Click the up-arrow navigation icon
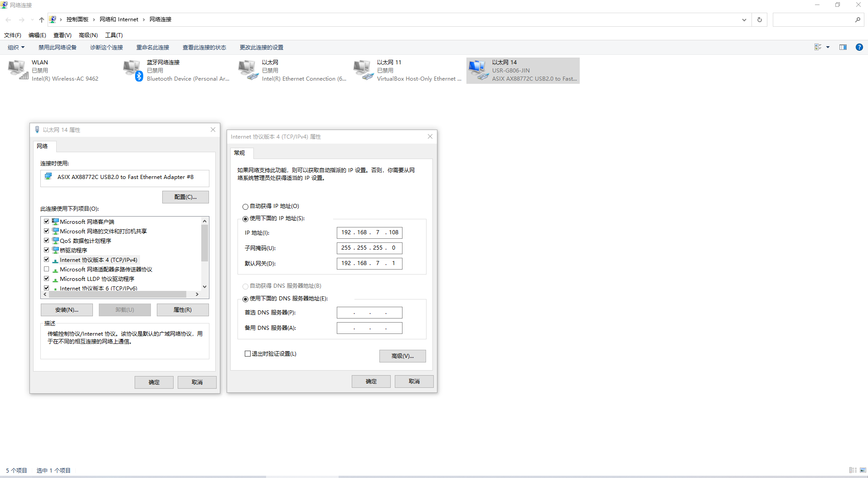 pos(42,19)
